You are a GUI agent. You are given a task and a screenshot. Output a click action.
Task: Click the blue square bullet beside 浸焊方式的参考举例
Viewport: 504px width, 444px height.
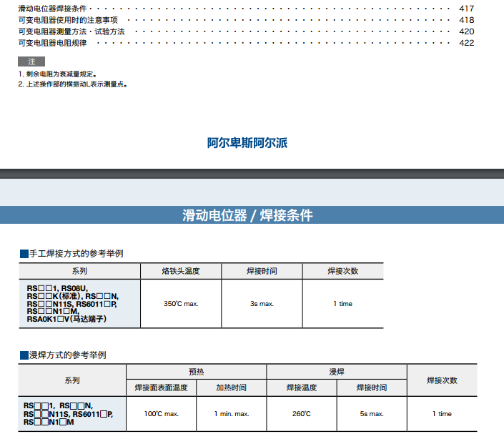(x=24, y=355)
